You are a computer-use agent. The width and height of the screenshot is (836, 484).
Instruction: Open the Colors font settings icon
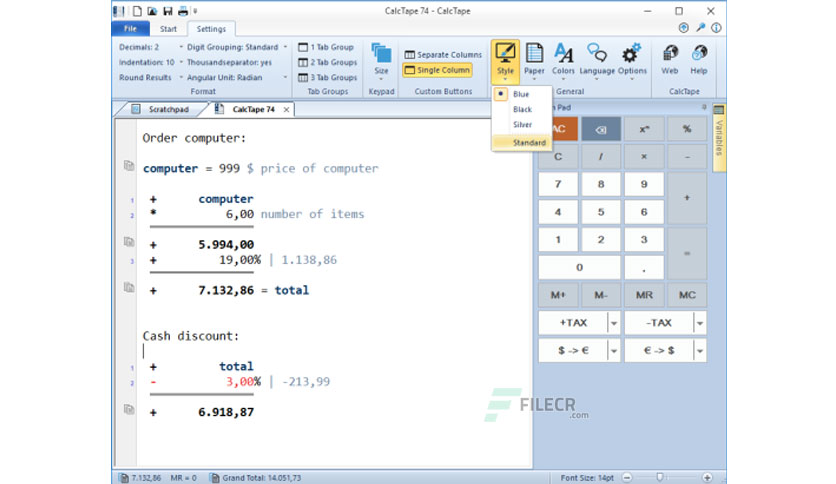(x=563, y=61)
